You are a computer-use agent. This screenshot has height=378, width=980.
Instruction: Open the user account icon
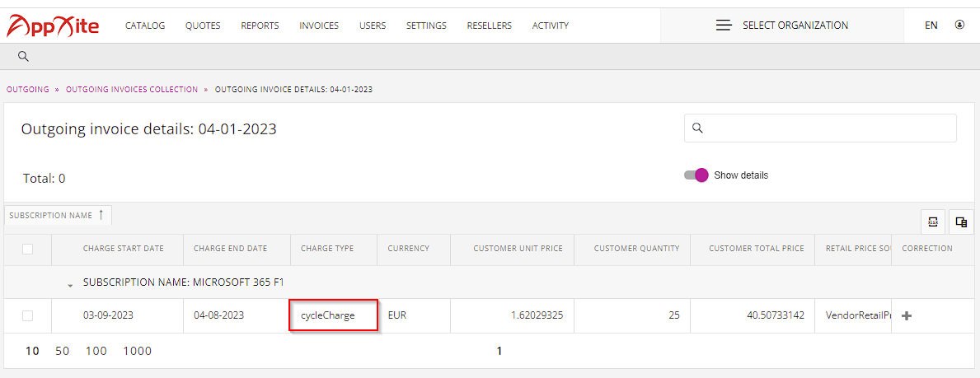[959, 25]
